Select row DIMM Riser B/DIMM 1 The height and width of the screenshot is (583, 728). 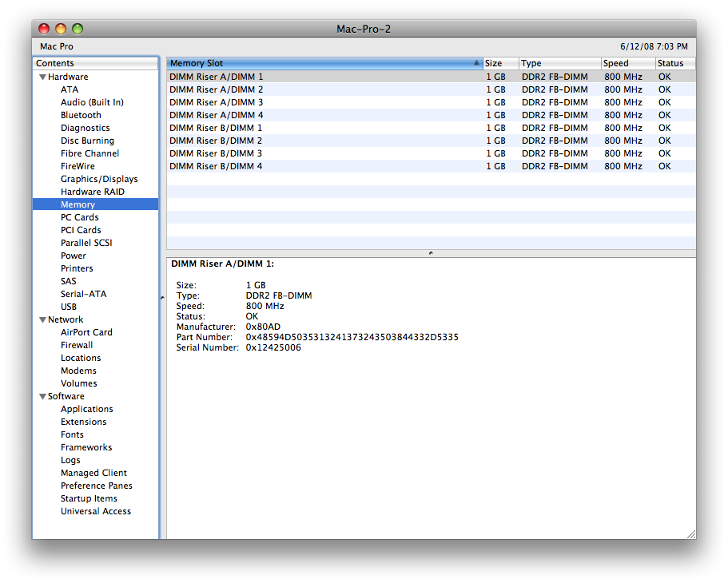pos(431,128)
